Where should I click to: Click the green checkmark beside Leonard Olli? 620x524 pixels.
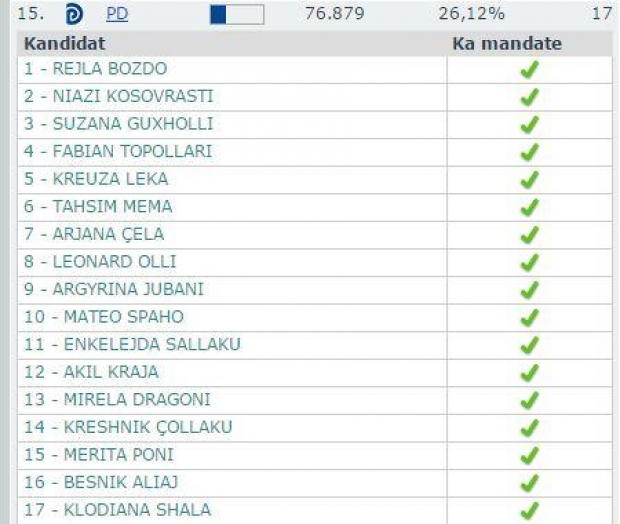click(x=529, y=262)
